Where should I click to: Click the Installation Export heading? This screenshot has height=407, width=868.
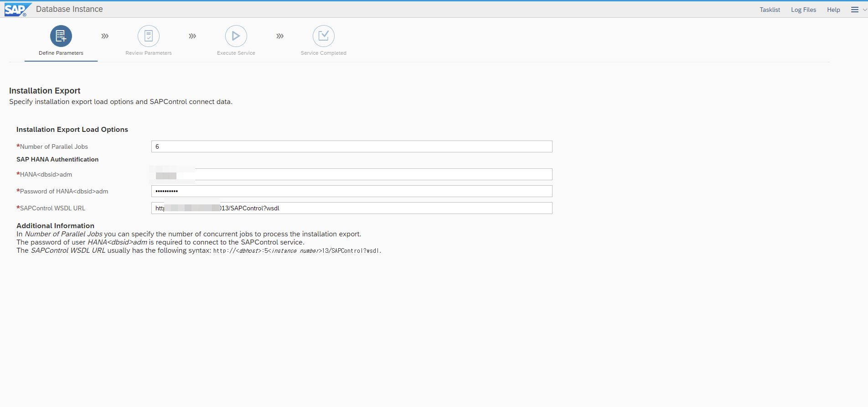click(x=45, y=91)
